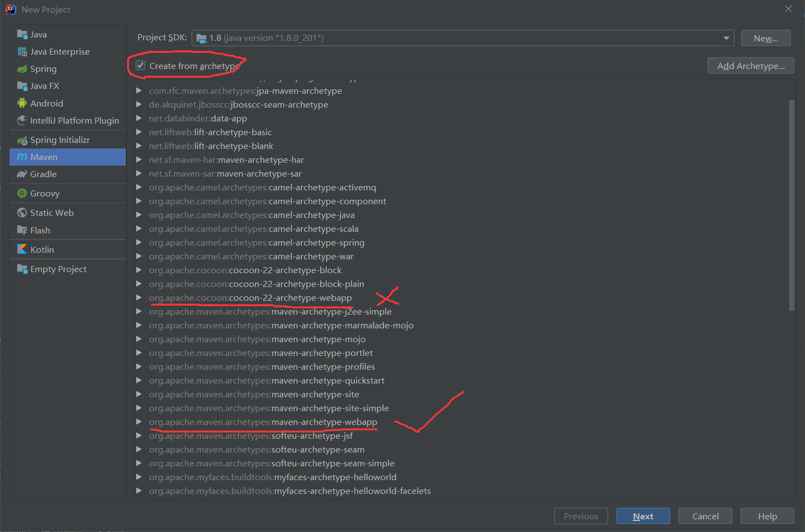Expand the jbosscc-seam-archetype node
Viewport: 805px width, 532px height.
pyautogui.click(x=139, y=104)
